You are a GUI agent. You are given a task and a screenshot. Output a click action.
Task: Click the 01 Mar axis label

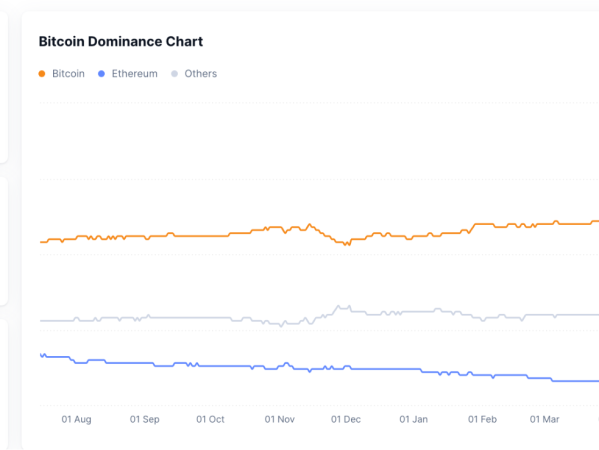(x=544, y=419)
